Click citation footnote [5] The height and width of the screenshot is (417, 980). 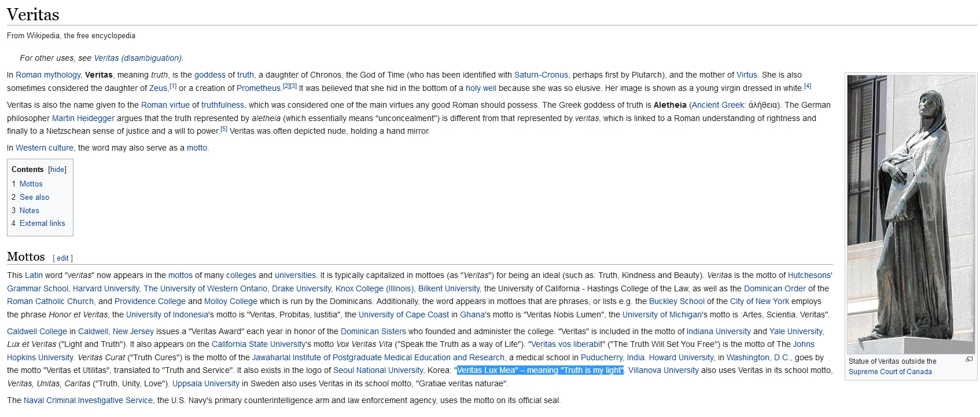224,129
